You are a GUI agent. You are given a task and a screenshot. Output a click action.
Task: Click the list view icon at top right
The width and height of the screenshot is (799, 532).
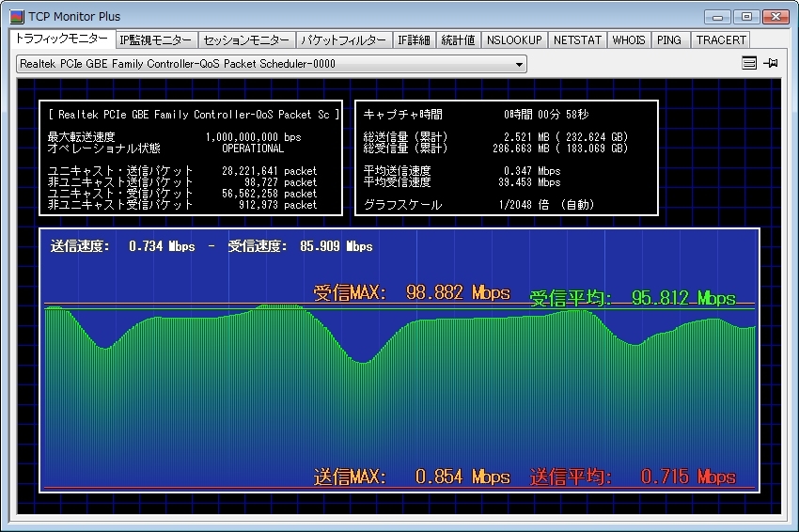[x=749, y=64]
